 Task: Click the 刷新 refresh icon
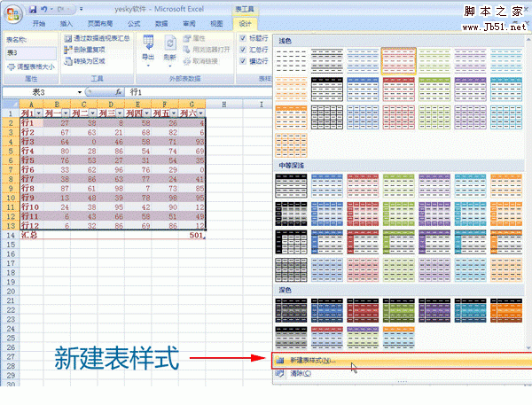[x=169, y=43]
